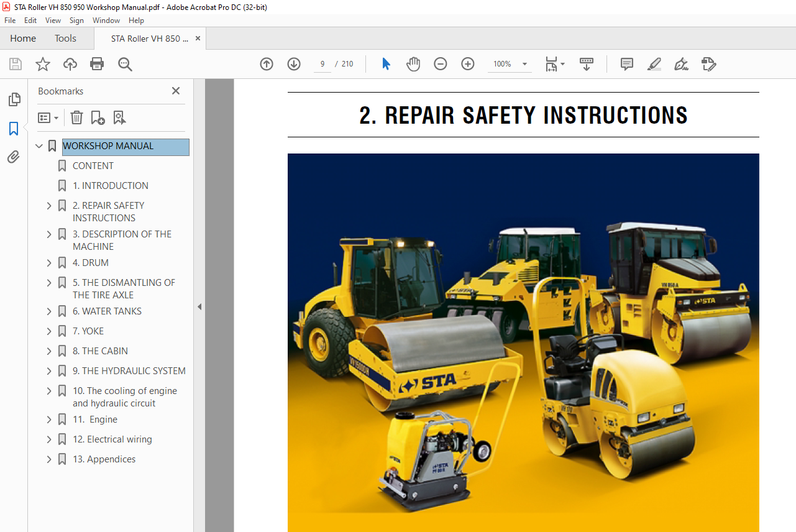The height and width of the screenshot is (532, 796).
Task: Expand 9. THE HYDRAULIC SYSTEM bookmark
Action: point(49,371)
